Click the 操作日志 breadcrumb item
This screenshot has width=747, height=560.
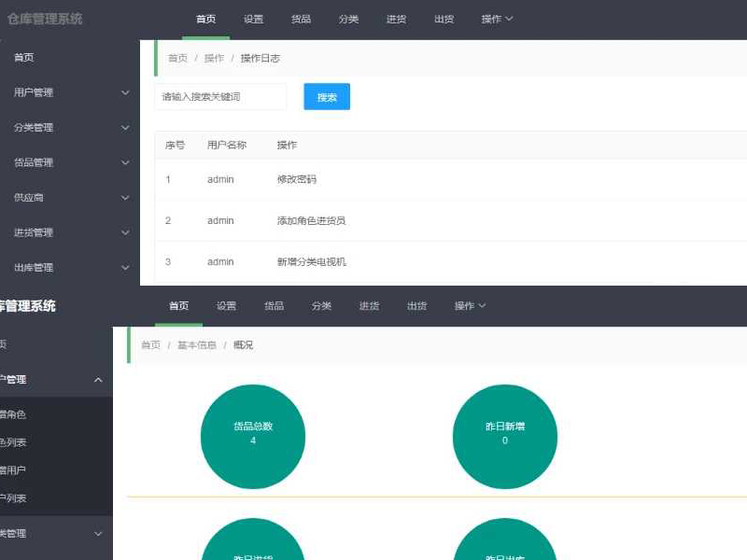click(260, 58)
